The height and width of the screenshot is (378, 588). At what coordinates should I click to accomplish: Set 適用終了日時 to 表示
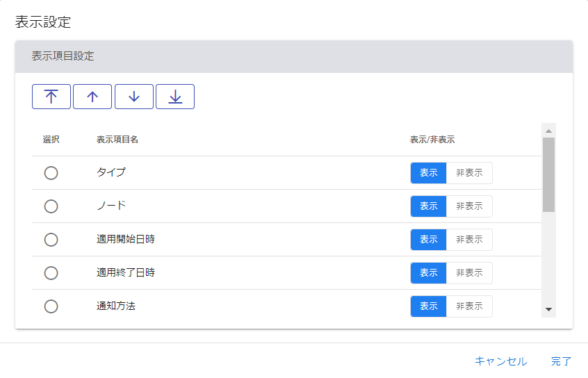coord(429,273)
